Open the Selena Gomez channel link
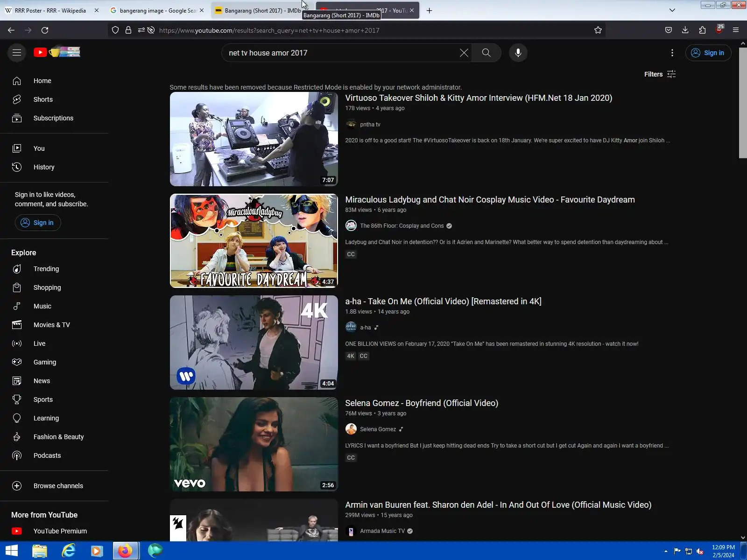 [x=378, y=429]
